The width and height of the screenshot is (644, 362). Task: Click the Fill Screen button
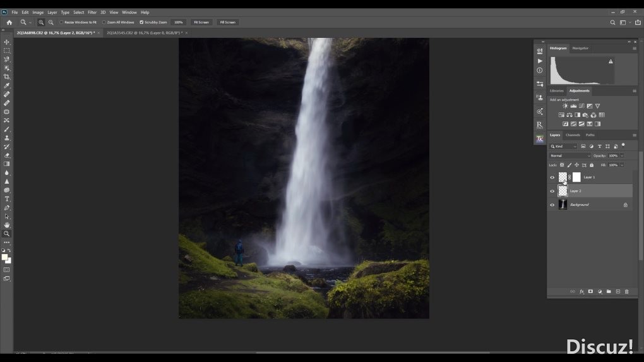(227, 22)
